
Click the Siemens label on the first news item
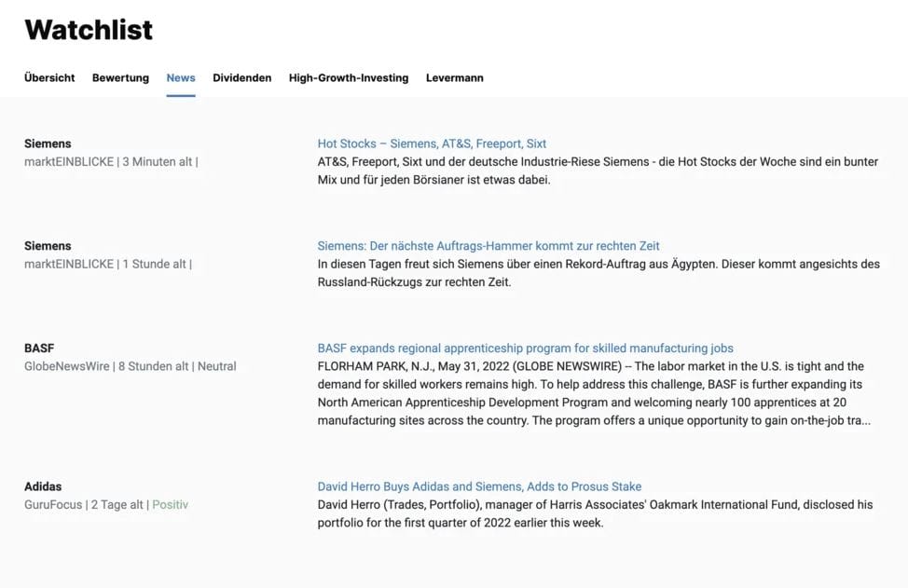tap(47, 144)
